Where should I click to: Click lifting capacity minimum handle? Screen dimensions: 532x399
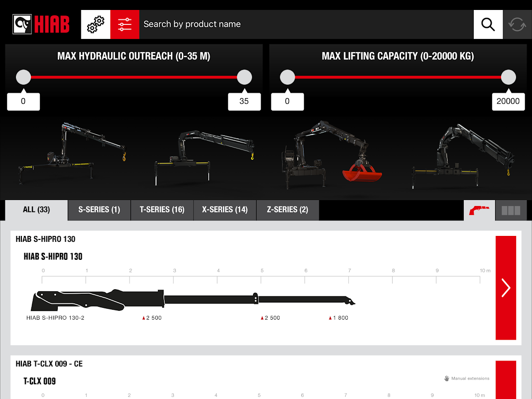click(x=287, y=77)
